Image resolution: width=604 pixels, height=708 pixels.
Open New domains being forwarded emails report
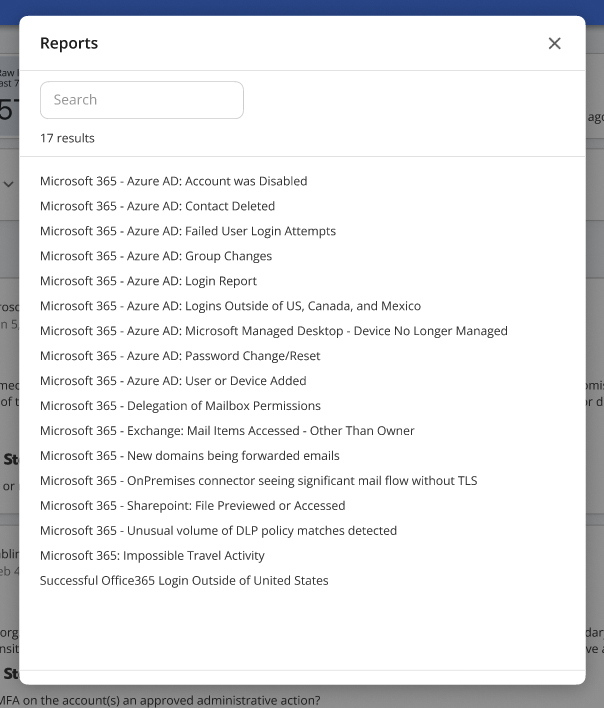point(190,456)
